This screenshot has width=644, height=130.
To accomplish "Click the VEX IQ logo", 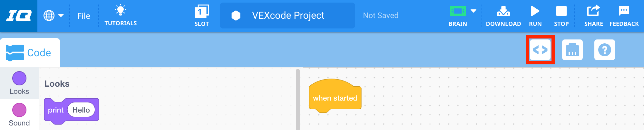I will [19, 16].
